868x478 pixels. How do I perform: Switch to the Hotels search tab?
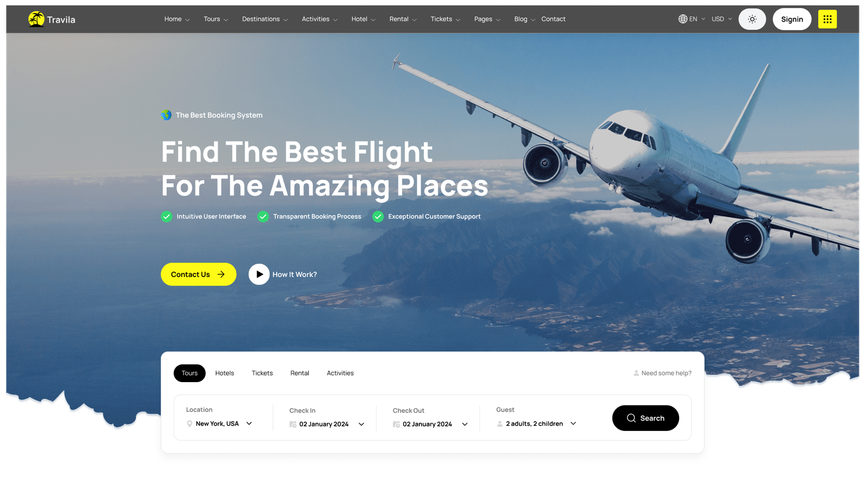225,373
